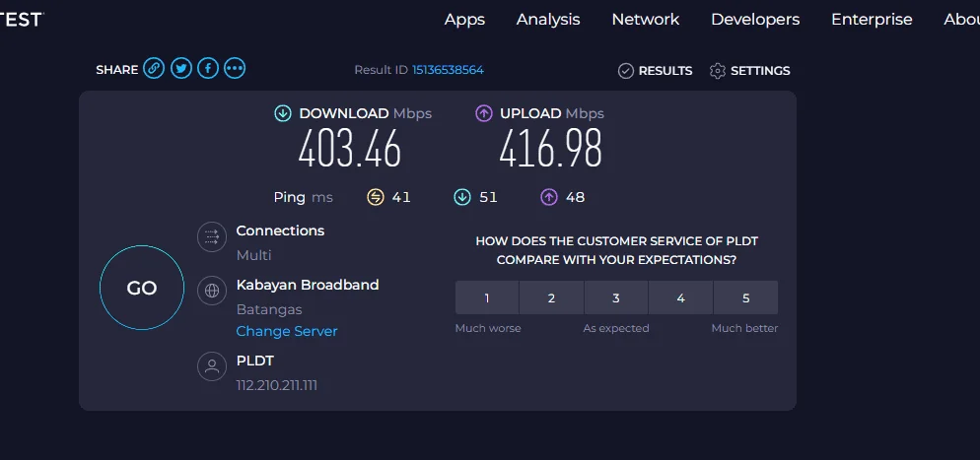Click the Change Server link
Viewport: 980px width, 460px height.
pos(287,331)
